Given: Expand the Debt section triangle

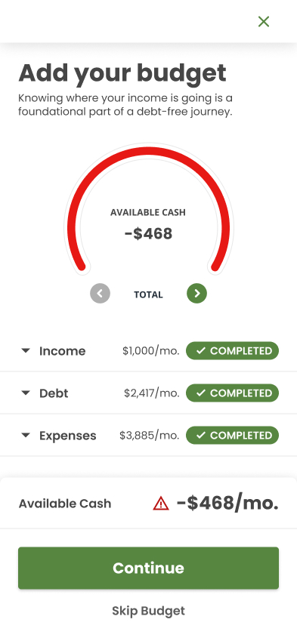Looking at the screenshot, I should 26,393.
